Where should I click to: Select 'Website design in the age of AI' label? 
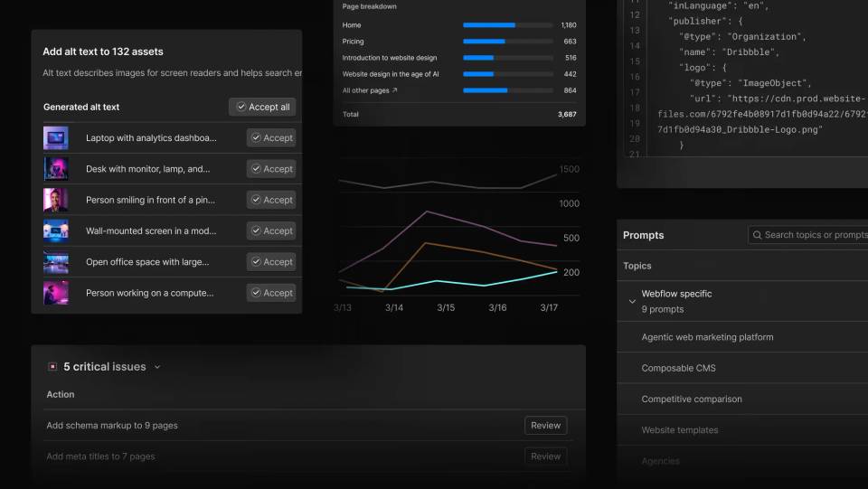(391, 74)
